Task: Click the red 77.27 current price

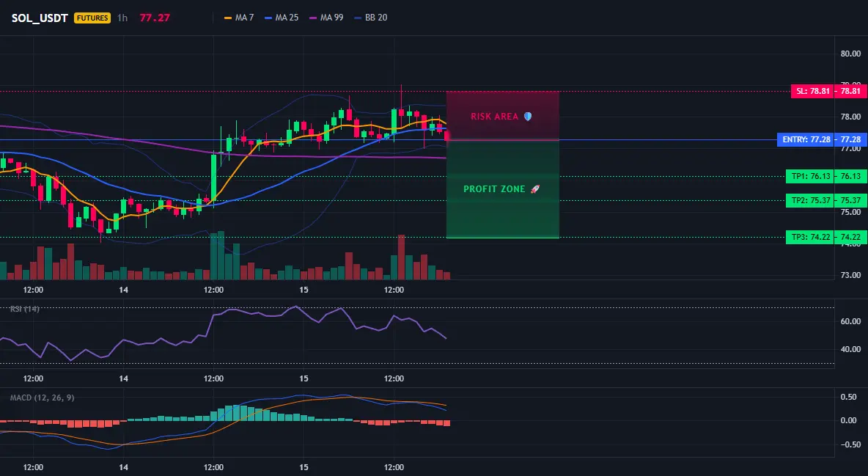Action: pyautogui.click(x=155, y=18)
